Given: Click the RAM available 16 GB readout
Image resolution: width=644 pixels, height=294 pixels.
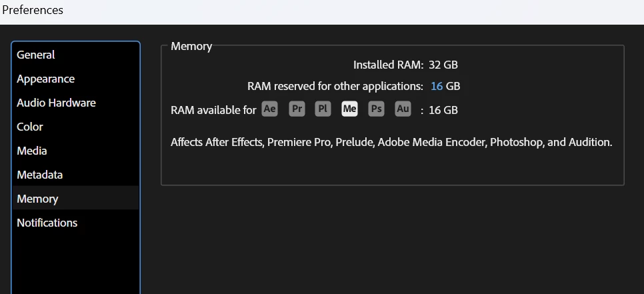Looking at the screenshot, I should (x=443, y=110).
